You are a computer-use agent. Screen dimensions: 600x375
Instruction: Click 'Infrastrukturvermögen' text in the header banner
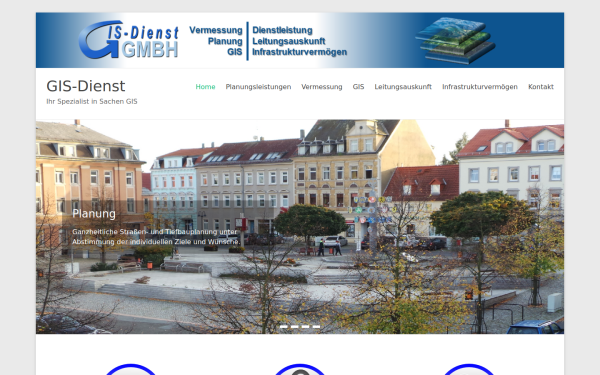[300, 52]
